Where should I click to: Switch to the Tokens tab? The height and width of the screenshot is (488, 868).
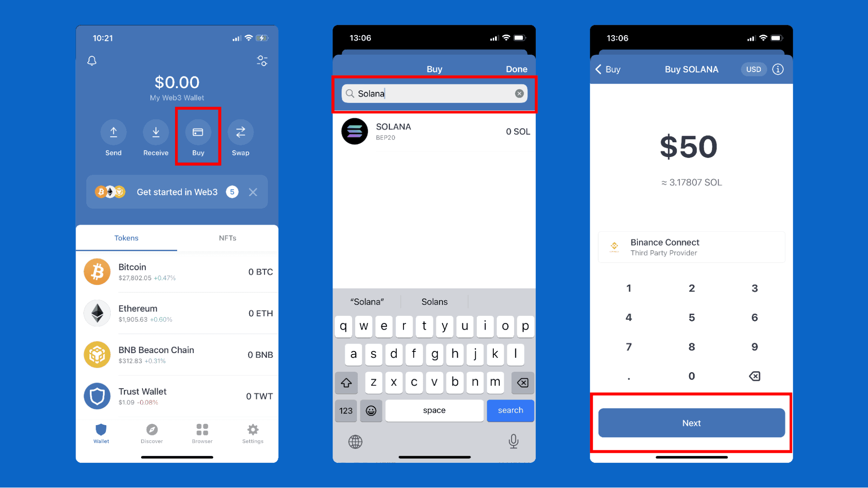(x=126, y=237)
